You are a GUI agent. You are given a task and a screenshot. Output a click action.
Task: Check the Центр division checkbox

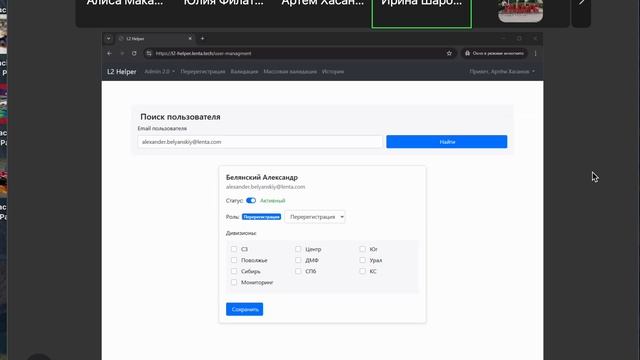point(298,249)
